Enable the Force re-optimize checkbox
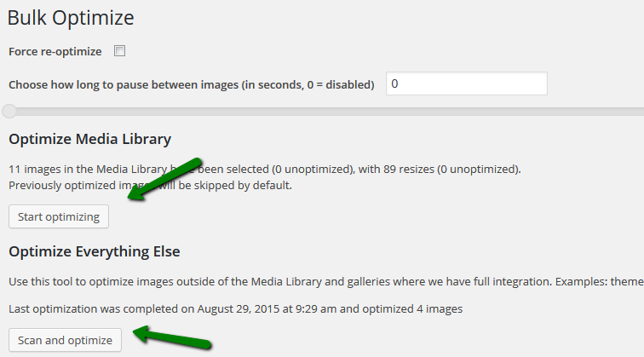Image resolution: width=644 pixels, height=357 pixels. [120, 51]
